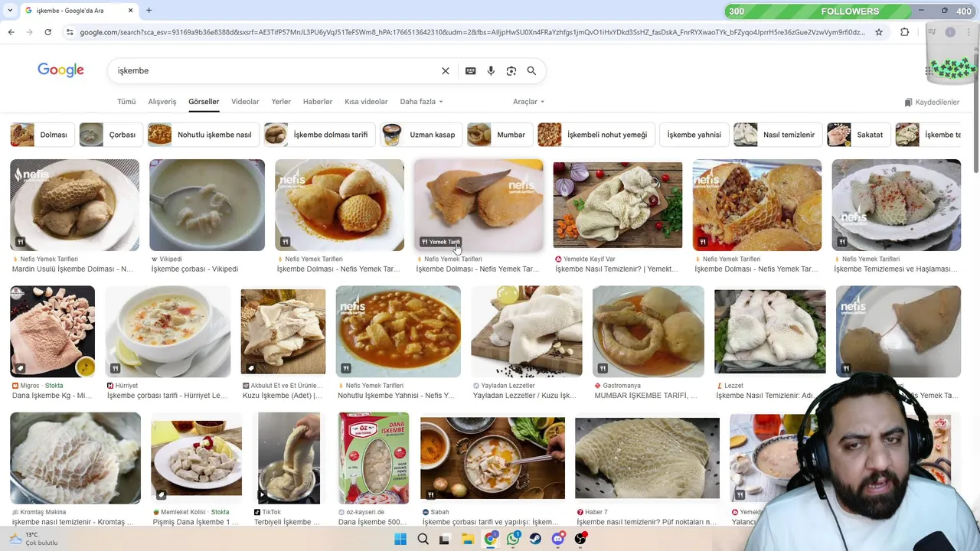Open the Nohutlu İşkembe Yahnisi image

[x=398, y=331]
